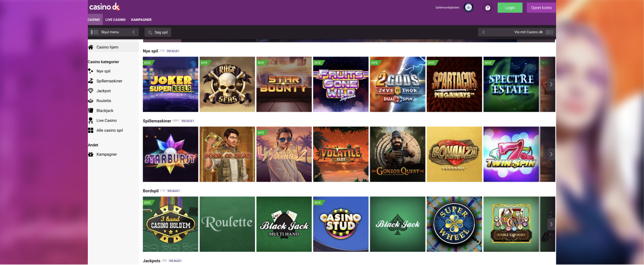Click the green Login button
Image resolution: width=644 pixels, height=265 pixels.
[x=510, y=8]
